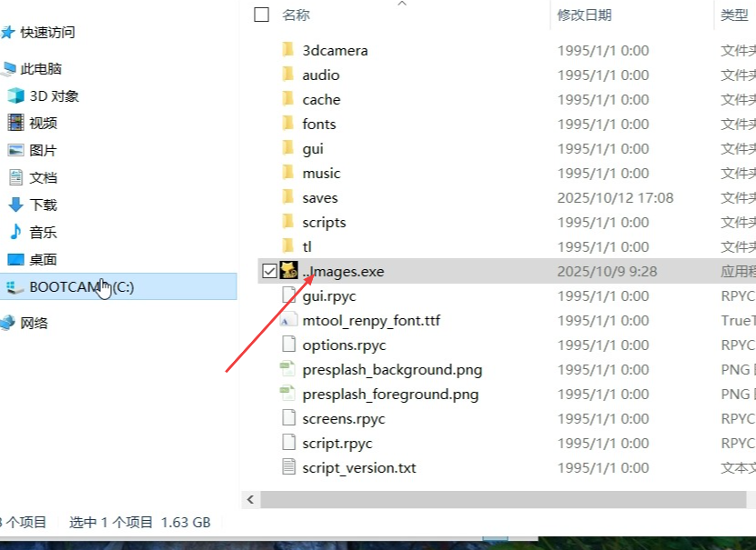Click the mtool_renpy_font.ttf font file icon
The width and height of the screenshot is (756, 550).
coord(289,320)
